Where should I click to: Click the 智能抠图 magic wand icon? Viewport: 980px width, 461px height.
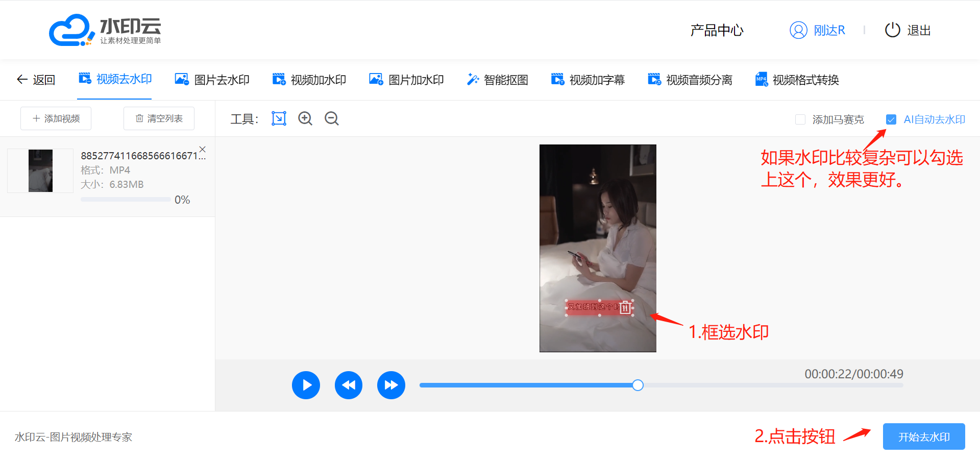pyautogui.click(x=473, y=79)
